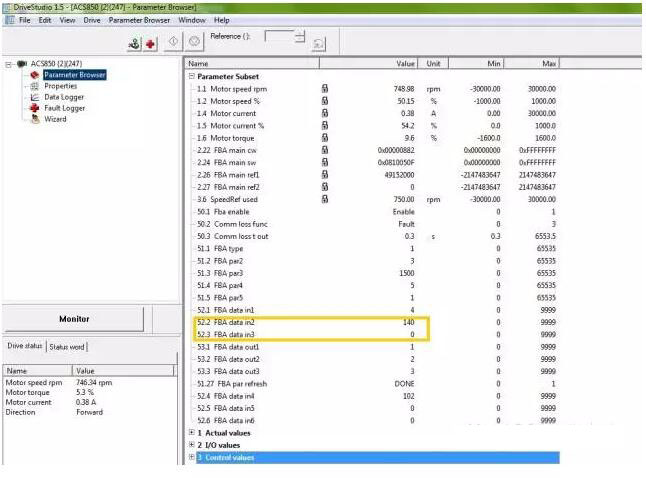This screenshot has width=646, height=478.
Task: Switch to the Status word tab
Action: (x=68, y=347)
